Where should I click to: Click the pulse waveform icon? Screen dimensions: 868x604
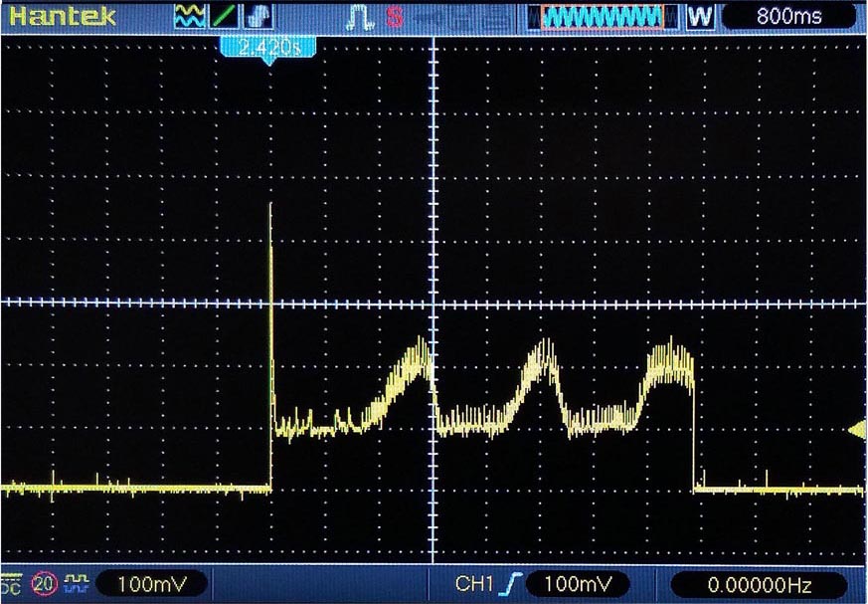point(359,17)
